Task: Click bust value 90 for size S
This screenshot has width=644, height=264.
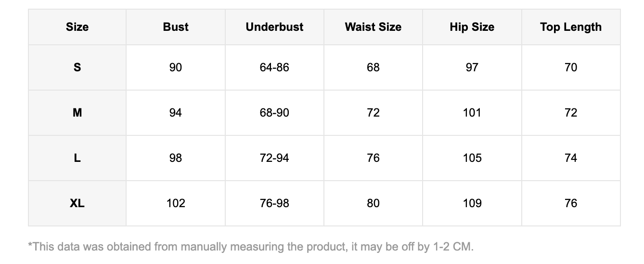Action: click(176, 67)
